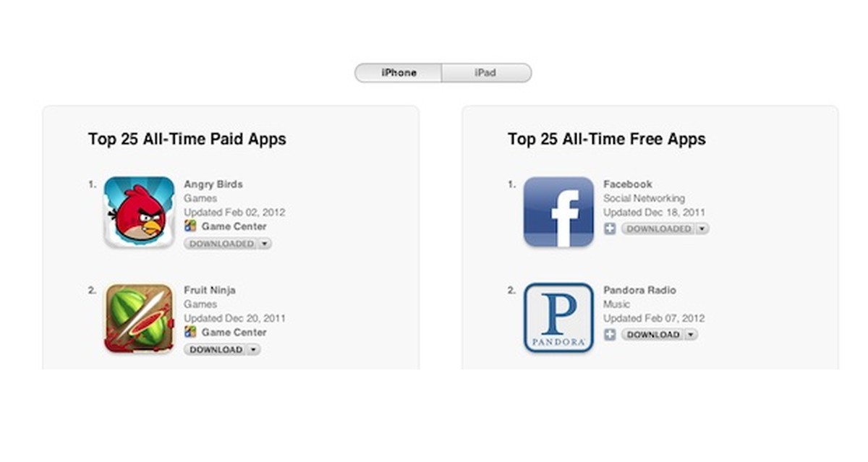Click the plus icon beside Pandora's Download button
Viewport: 868px width, 462px height.
click(x=610, y=335)
